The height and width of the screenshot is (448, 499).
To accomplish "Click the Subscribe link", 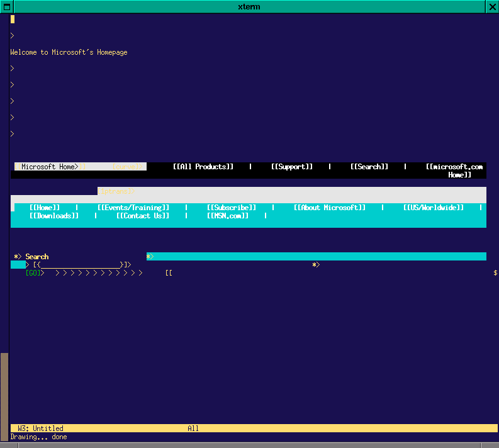I will (x=231, y=208).
